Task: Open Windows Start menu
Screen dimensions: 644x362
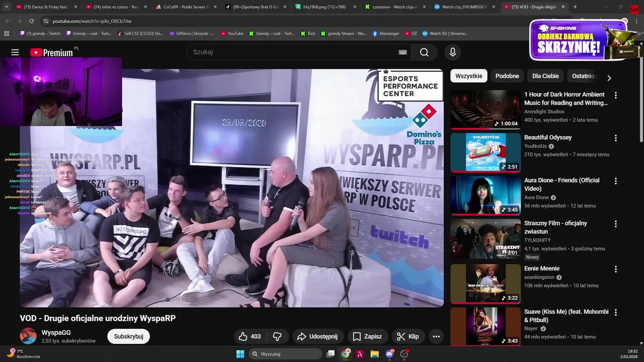Action: (240, 354)
